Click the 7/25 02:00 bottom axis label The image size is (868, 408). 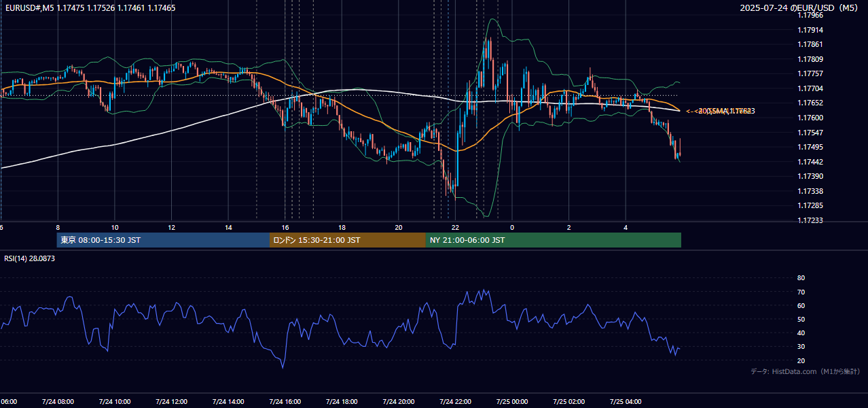coord(569,401)
